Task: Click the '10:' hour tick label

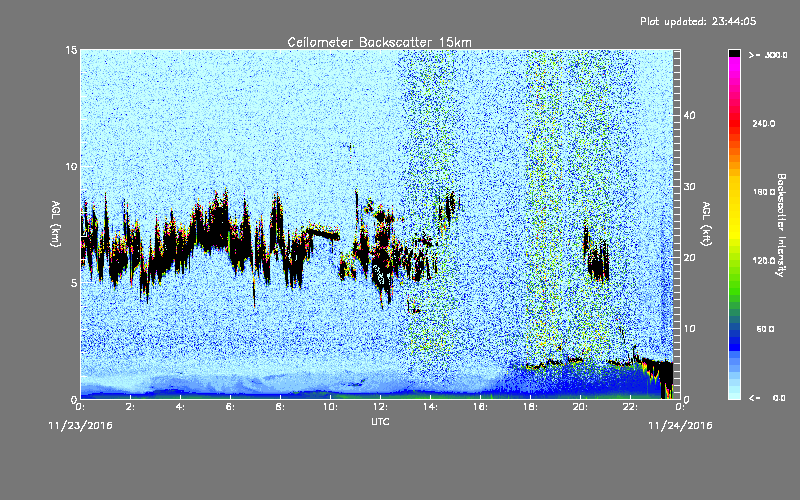Action: [330, 407]
